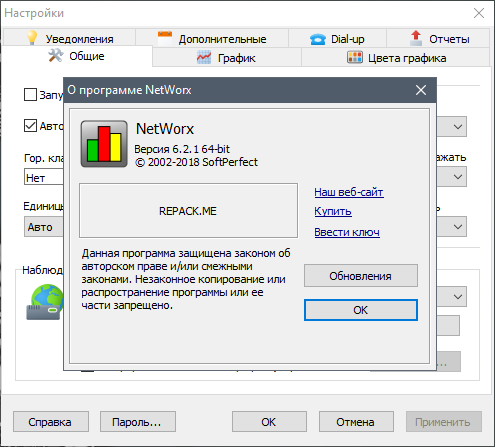Click the lightbulb icon on Уведомления tab
495x447 pixels.
coord(32,38)
